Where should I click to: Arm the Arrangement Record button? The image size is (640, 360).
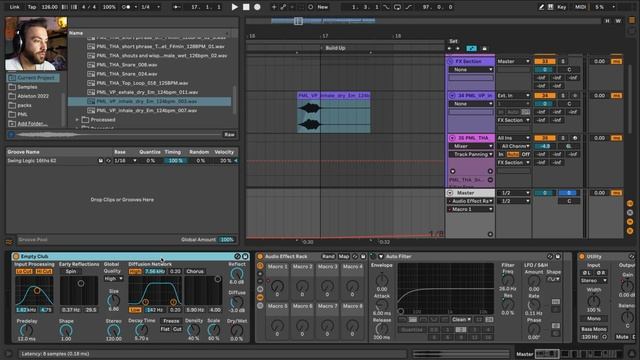click(x=257, y=7)
